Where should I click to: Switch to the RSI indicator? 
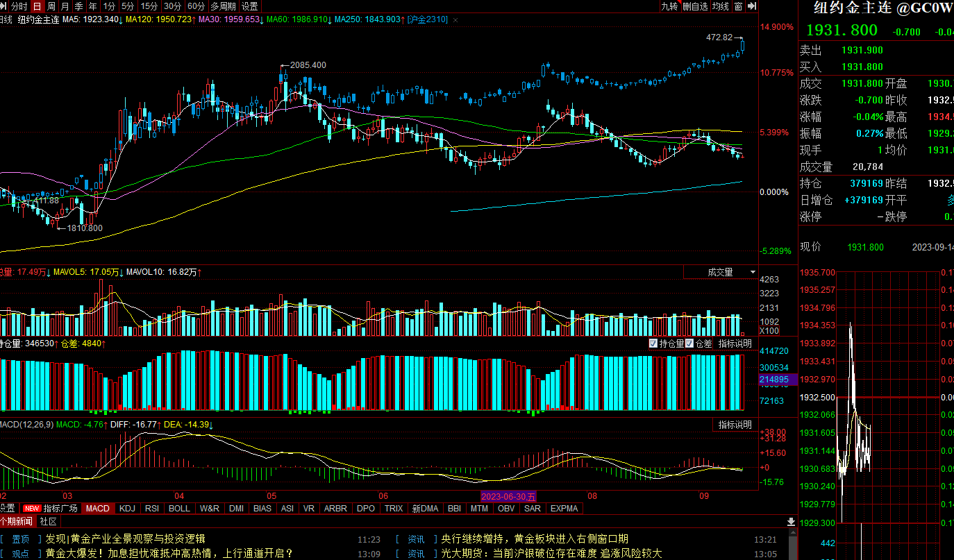click(151, 508)
